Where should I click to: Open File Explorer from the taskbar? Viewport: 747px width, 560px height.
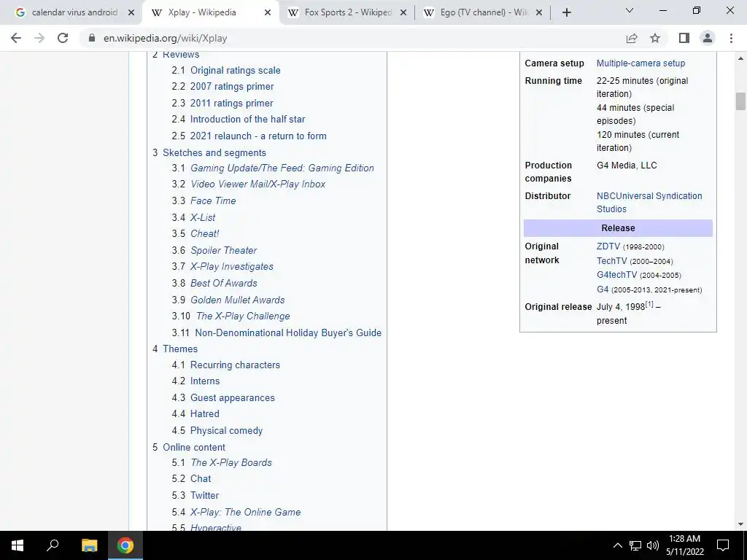coord(89,545)
